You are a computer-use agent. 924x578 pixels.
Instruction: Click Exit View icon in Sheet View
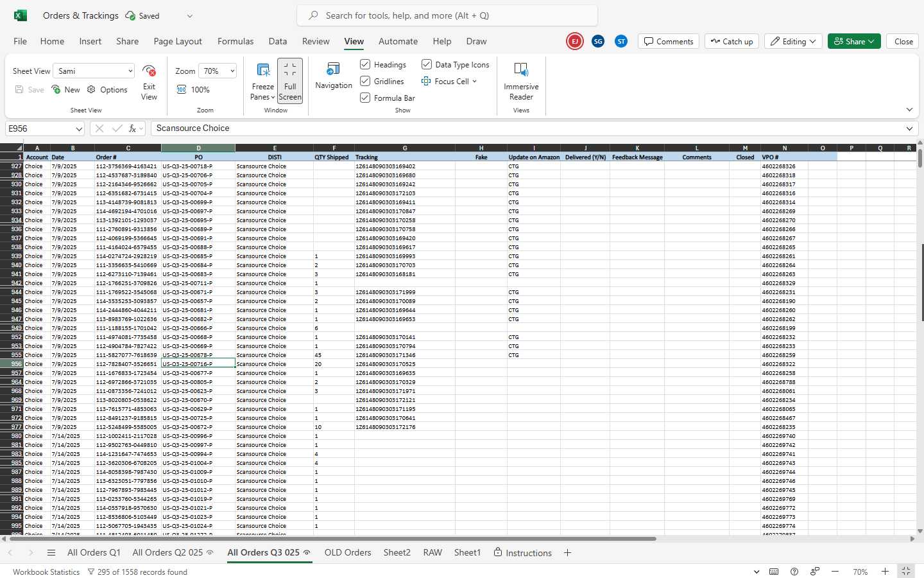(x=149, y=71)
